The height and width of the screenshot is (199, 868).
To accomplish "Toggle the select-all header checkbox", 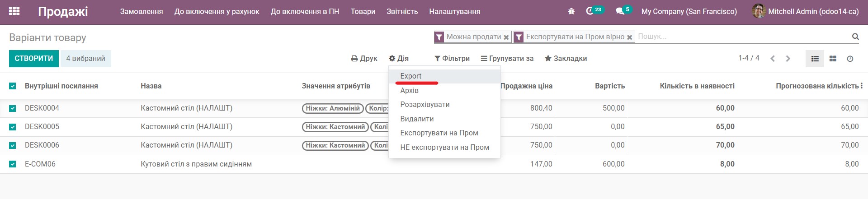I will coord(13,86).
